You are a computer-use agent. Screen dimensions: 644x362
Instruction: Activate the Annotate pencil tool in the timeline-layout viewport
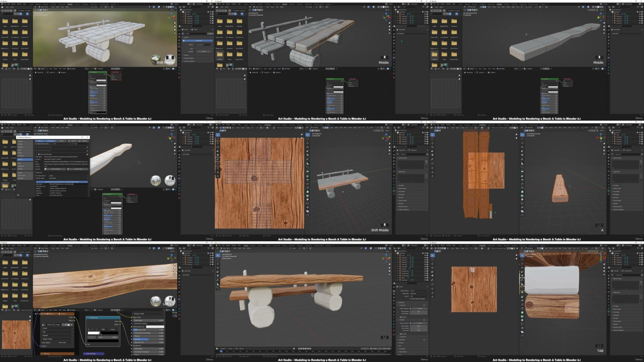pyautogui.click(x=218, y=280)
